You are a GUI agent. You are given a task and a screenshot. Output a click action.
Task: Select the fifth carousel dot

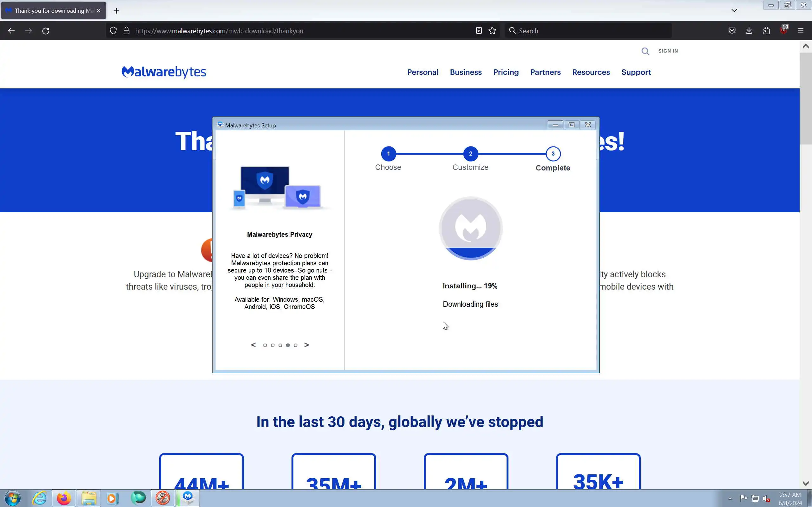coord(295,345)
